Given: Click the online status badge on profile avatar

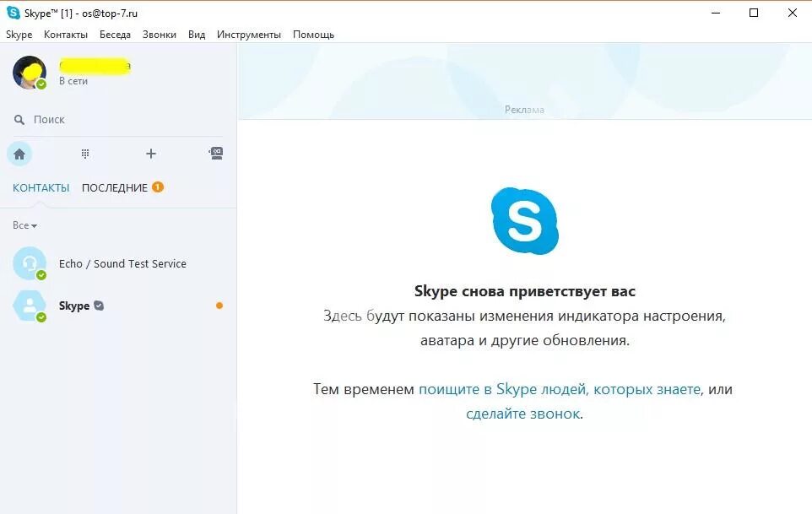Looking at the screenshot, I should click(41, 84).
